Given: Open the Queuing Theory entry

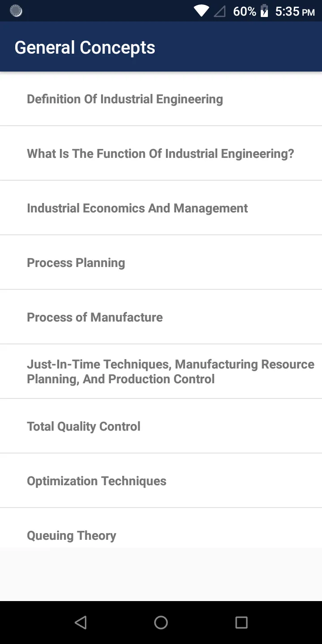Looking at the screenshot, I should (161, 528).
